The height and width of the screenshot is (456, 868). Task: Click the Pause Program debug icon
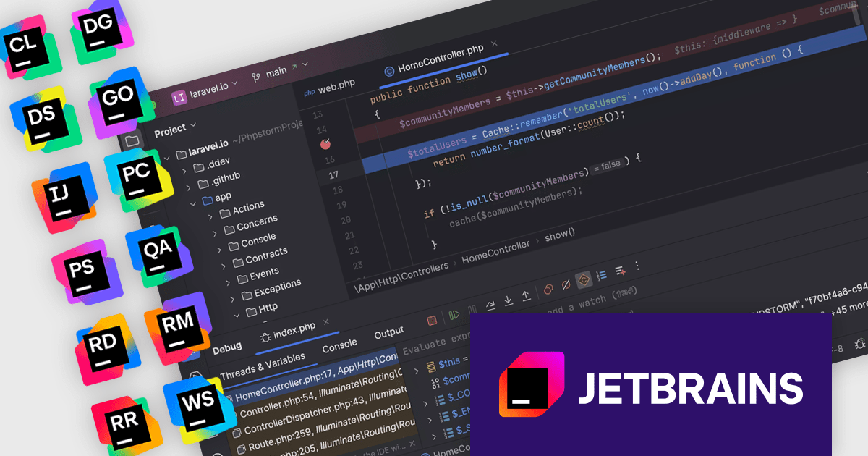tap(472, 310)
